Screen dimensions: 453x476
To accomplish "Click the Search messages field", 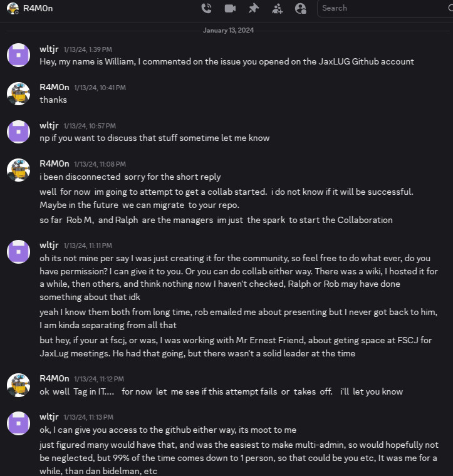I will [382, 8].
